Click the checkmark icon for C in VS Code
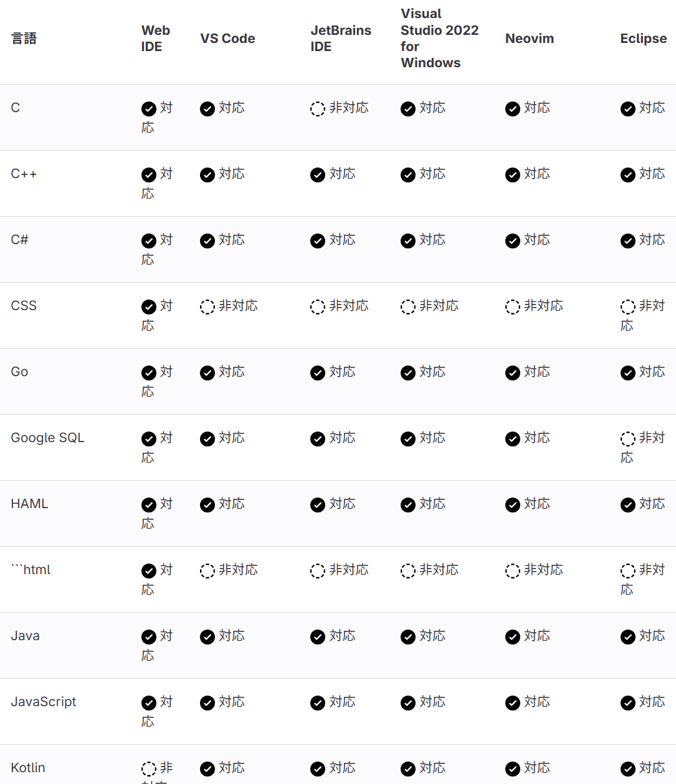676x784 pixels. [x=207, y=109]
